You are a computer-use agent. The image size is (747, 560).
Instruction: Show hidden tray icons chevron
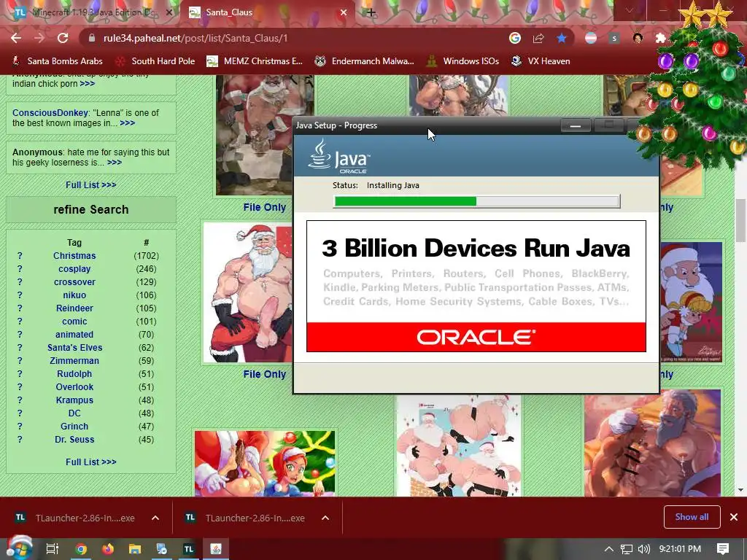[608, 549]
